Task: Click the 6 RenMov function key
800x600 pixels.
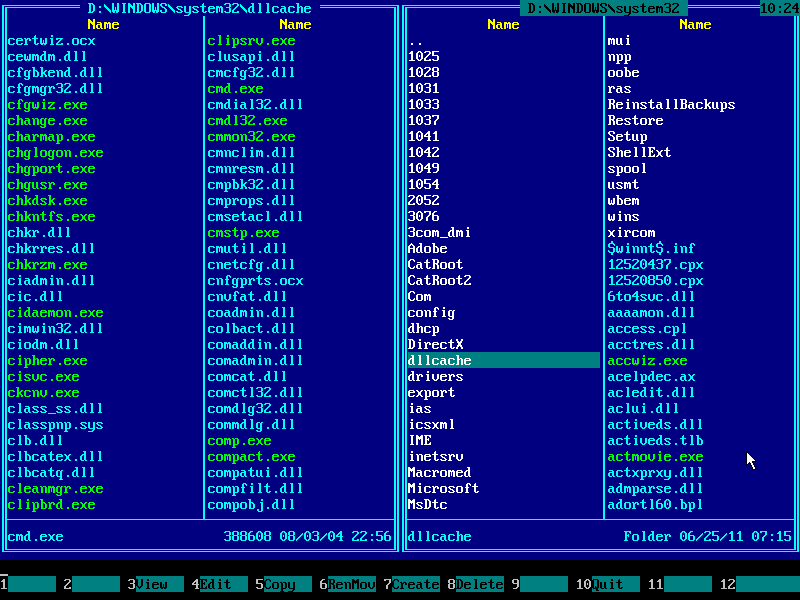Action: pos(347,584)
